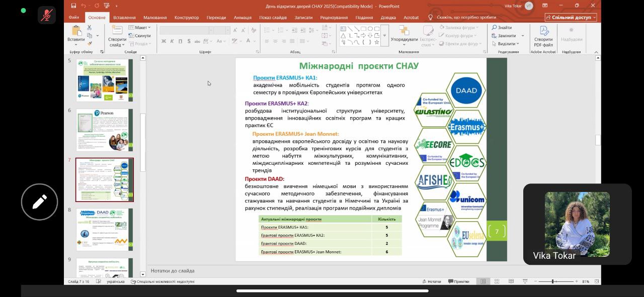Open the font size combo box
644x297 pixels.
[x=221, y=31]
